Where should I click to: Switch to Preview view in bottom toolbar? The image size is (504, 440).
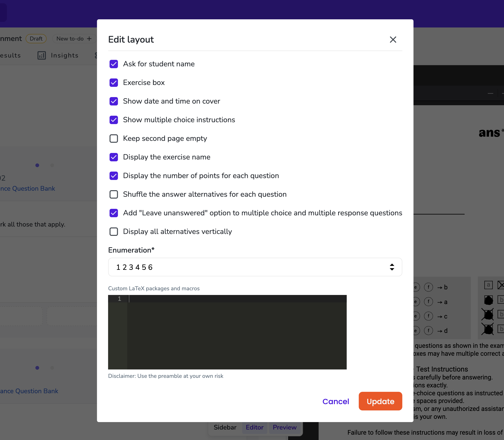click(x=285, y=427)
